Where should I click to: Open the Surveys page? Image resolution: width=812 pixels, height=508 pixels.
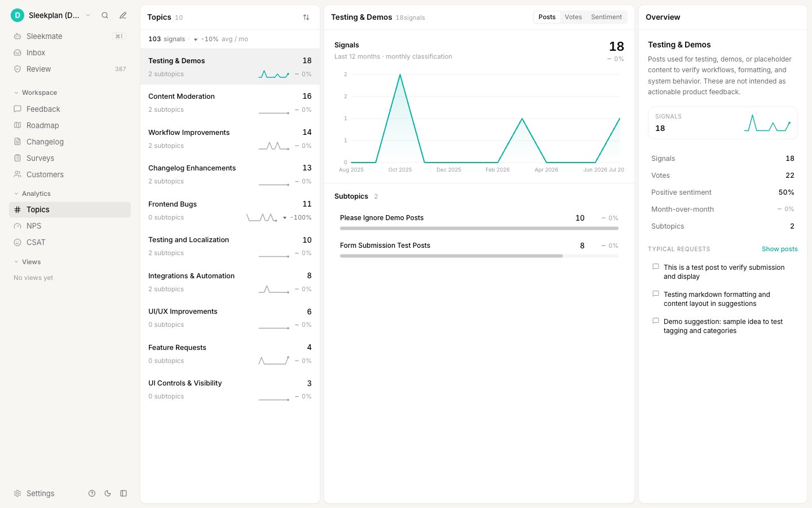coord(70,158)
